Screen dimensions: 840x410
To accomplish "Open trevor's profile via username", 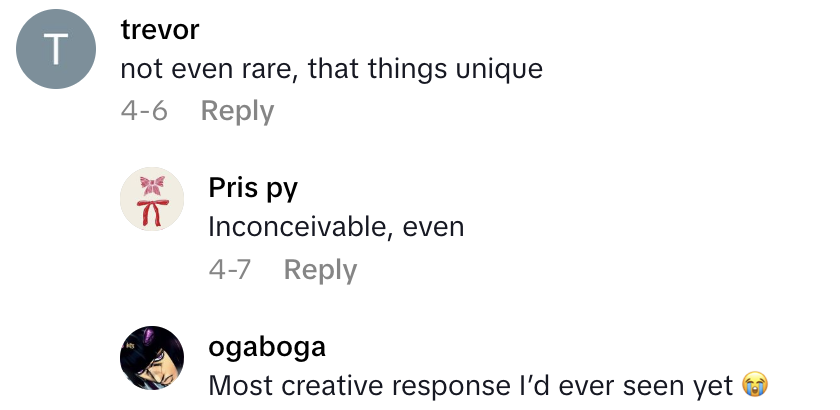I will 160,30.
